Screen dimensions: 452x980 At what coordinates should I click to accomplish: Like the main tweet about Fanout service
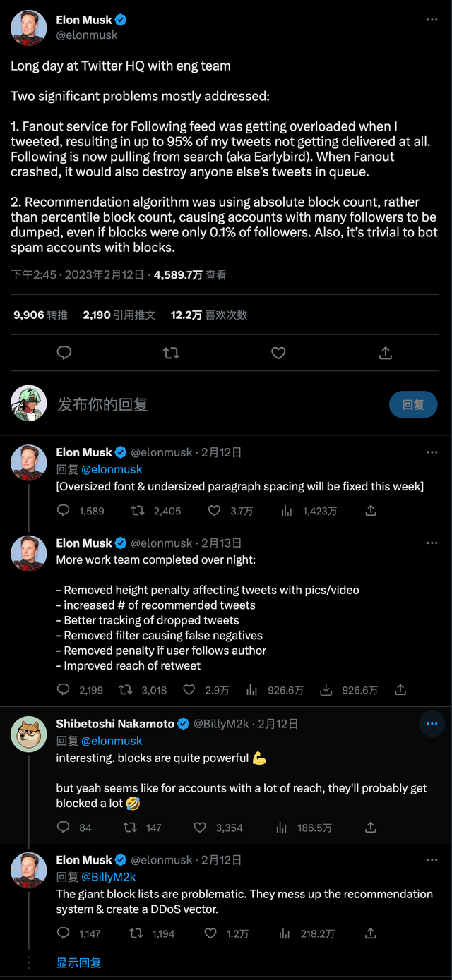click(x=278, y=353)
